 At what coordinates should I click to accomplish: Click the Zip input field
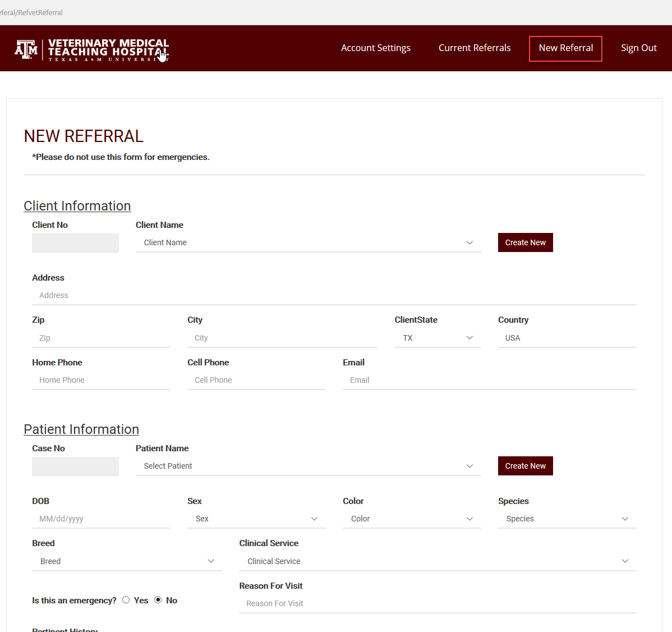[101, 338]
